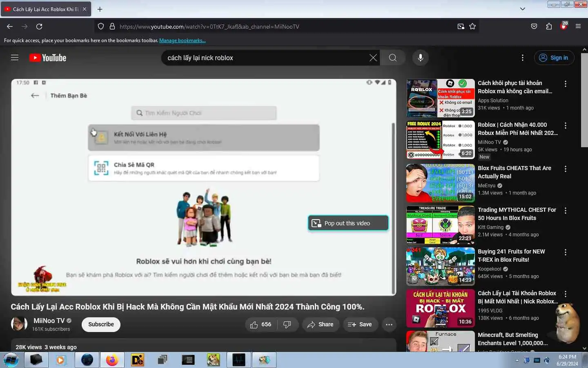Share this video

click(x=321, y=324)
